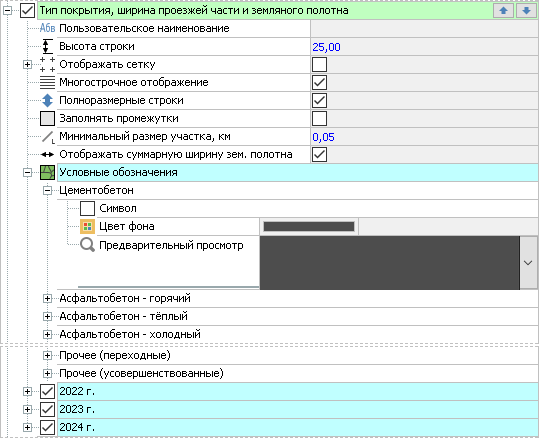Uncheck the 2023 г. checkbox
539x438 pixels.
pyautogui.click(x=47, y=409)
